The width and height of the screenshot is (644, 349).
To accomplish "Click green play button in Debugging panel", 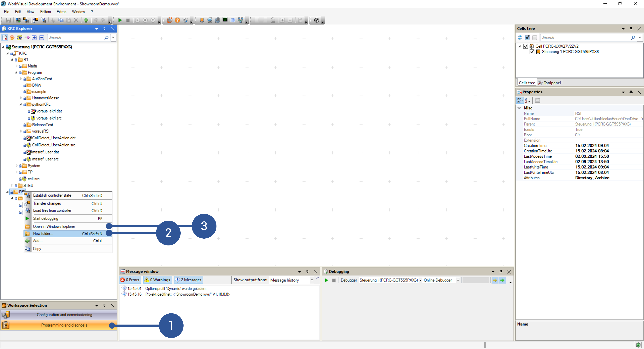I will point(326,280).
